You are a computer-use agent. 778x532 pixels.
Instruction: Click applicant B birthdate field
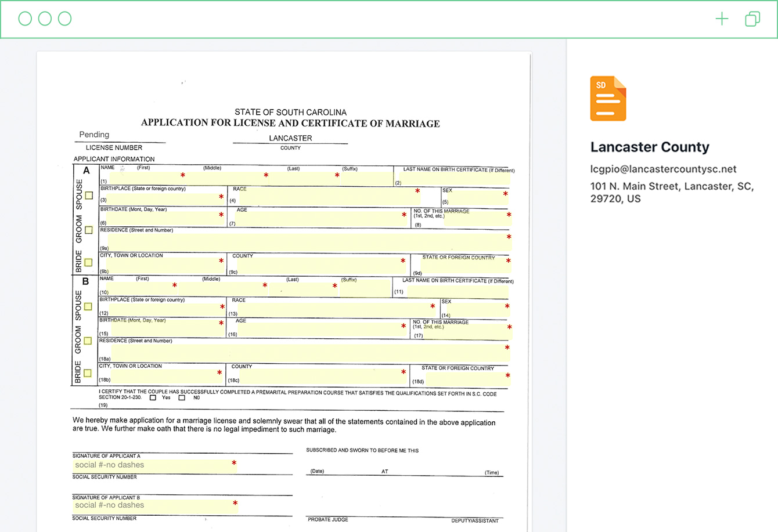pos(163,328)
